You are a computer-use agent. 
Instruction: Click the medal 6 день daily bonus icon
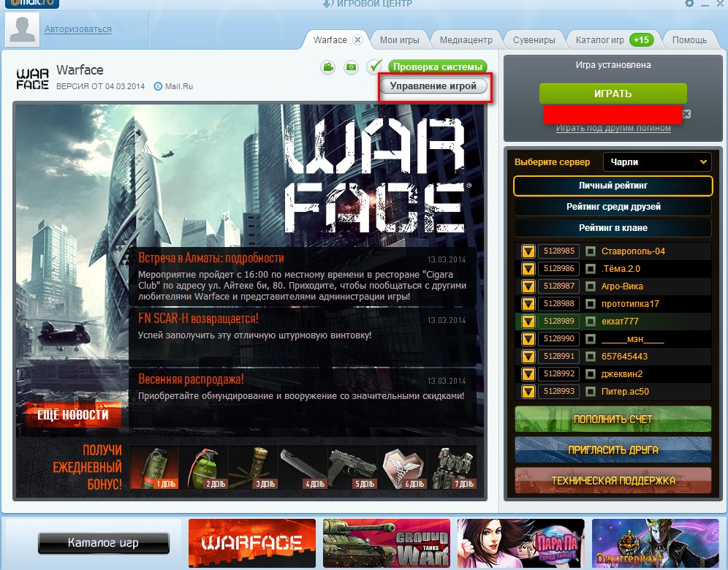point(402,467)
